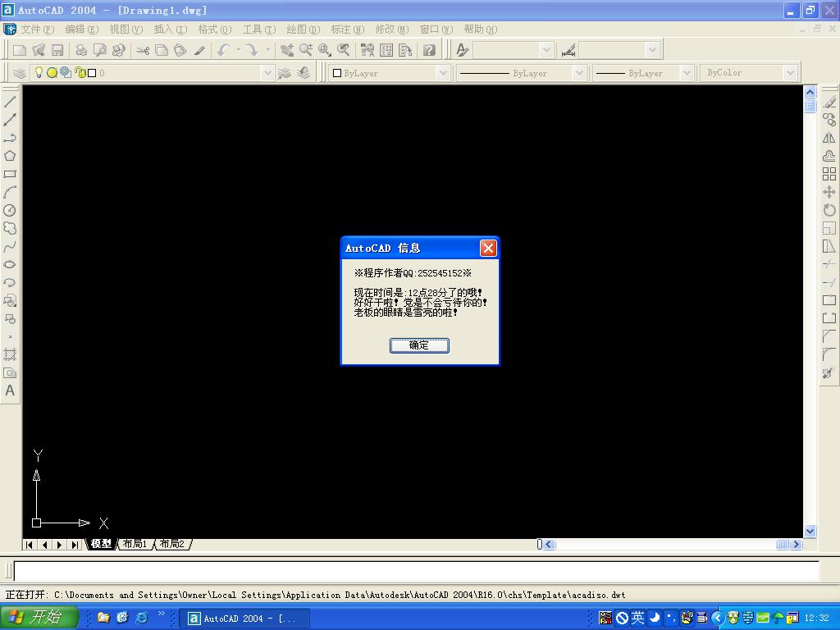Click the Save floppy disk icon

click(57, 50)
